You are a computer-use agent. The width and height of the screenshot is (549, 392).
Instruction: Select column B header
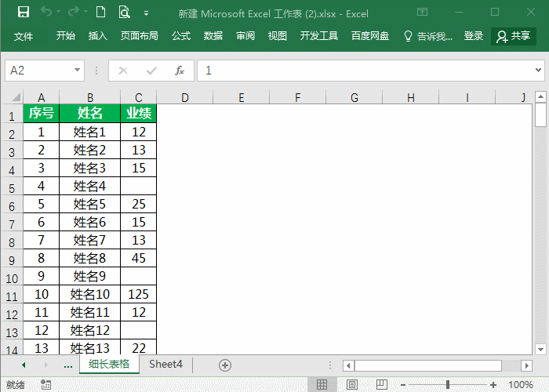(90, 97)
